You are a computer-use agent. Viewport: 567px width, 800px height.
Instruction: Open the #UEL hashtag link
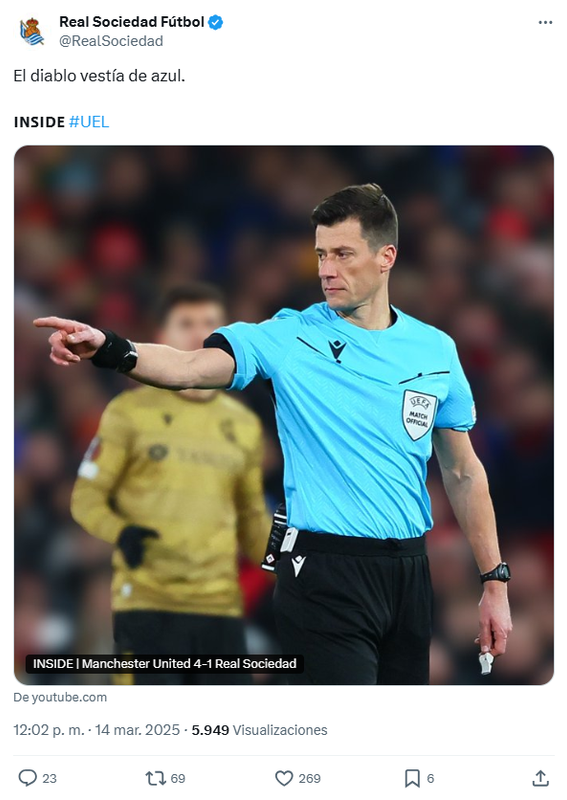[x=89, y=122]
